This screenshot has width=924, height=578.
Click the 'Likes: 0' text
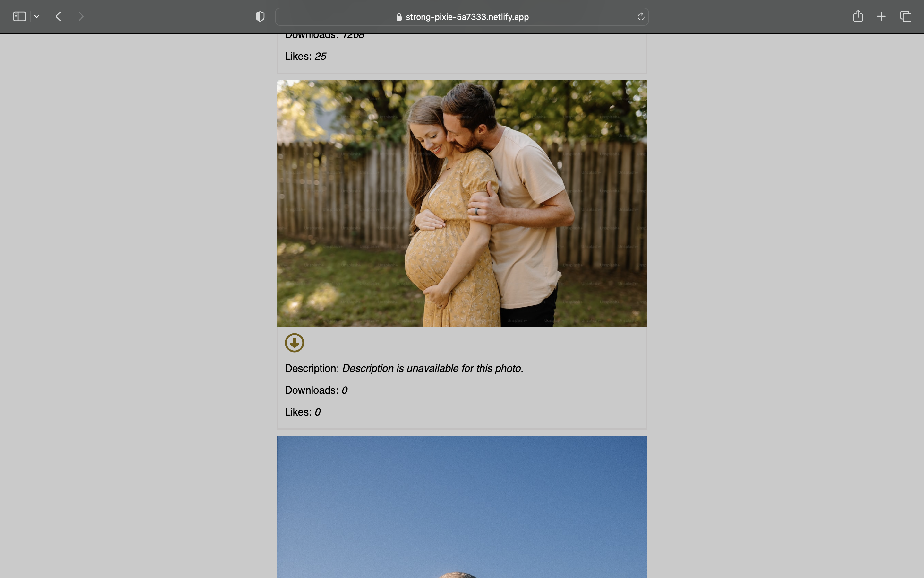point(303,412)
